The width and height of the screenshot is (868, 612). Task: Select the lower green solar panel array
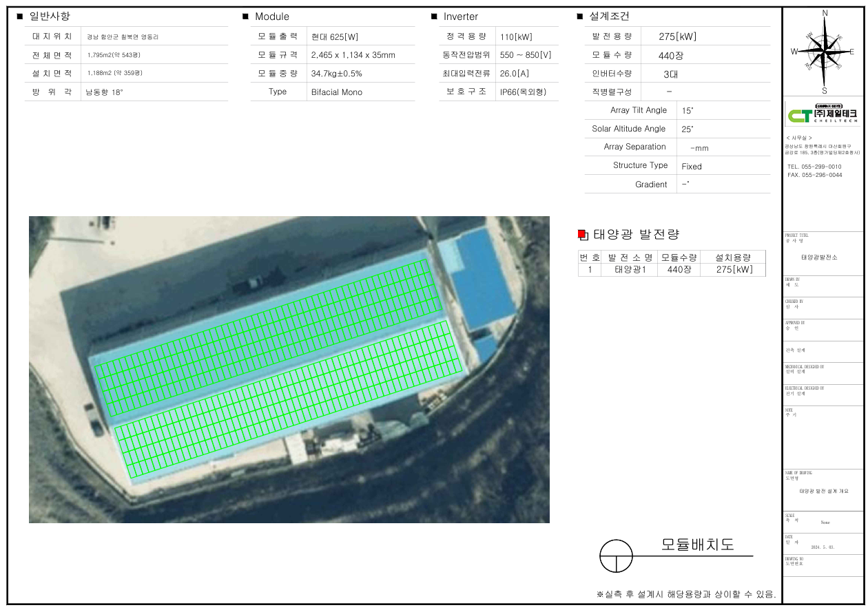point(289,399)
